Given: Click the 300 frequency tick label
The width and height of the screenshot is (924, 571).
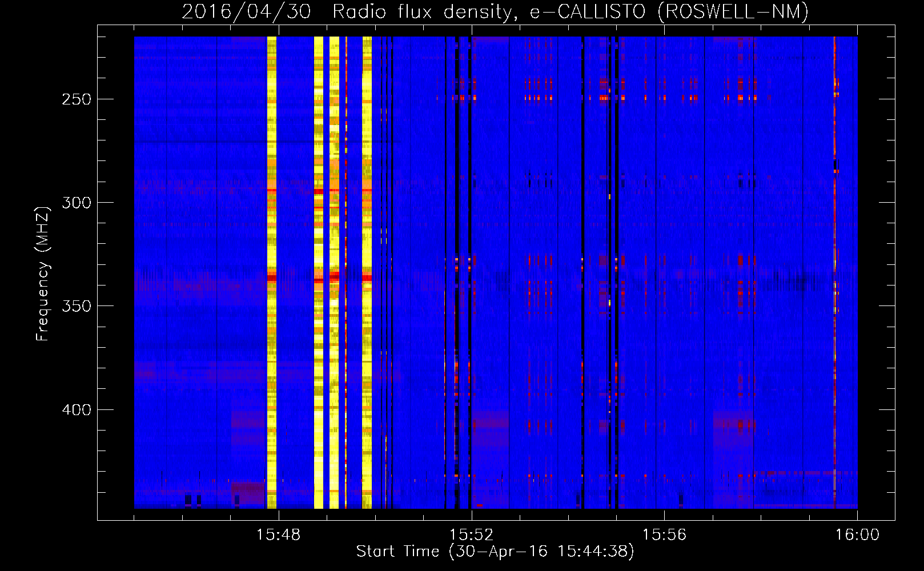Looking at the screenshot, I should pyautogui.click(x=77, y=203).
